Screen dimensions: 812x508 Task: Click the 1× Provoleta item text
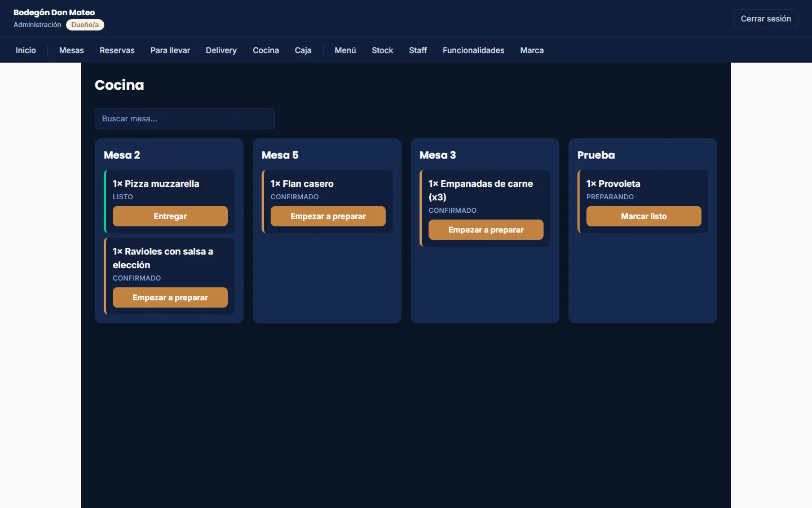click(614, 183)
